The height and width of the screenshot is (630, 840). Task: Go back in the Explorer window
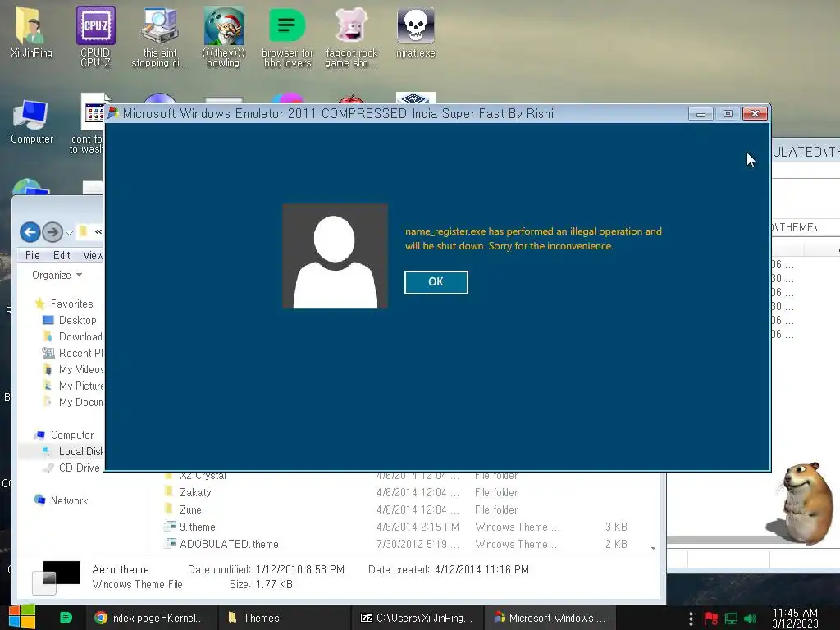coord(30,232)
